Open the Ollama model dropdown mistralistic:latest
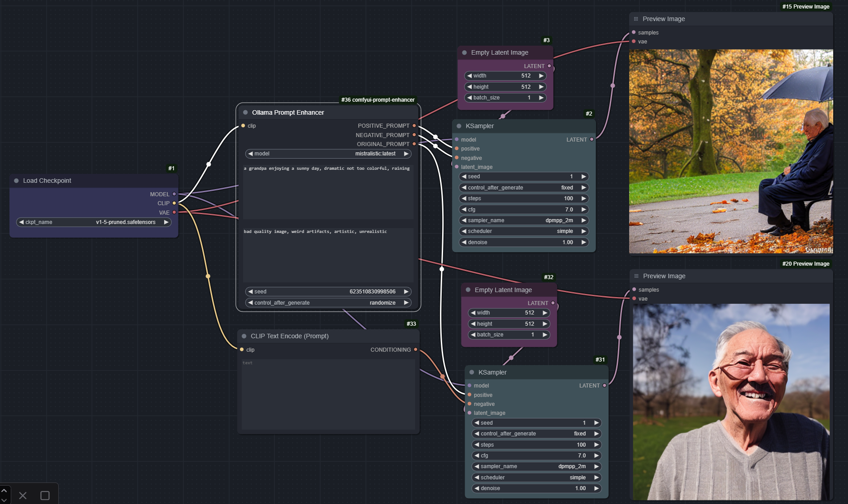Viewport: 848px width, 504px height. pyautogui.click(x=328, y=154)
